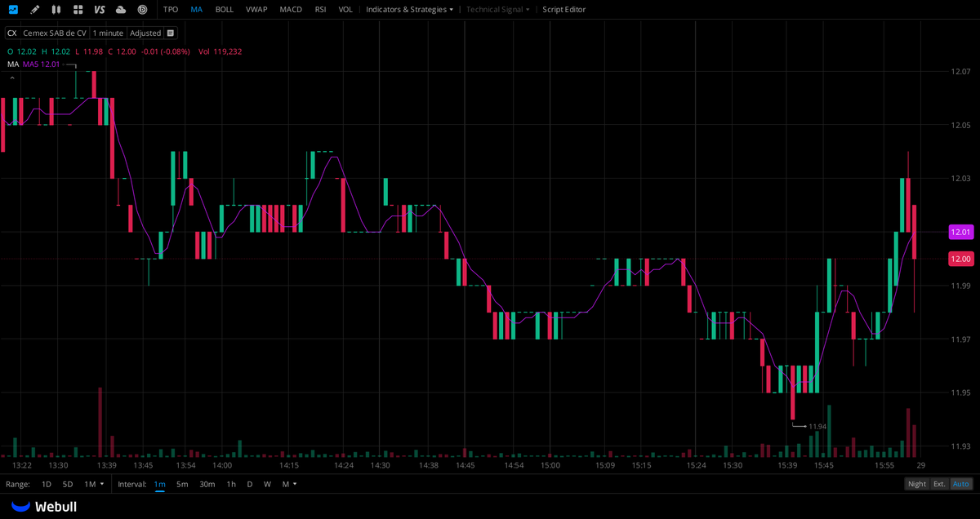
Task: Toggle the TPO indicator
Action: (x=171, y=10)
